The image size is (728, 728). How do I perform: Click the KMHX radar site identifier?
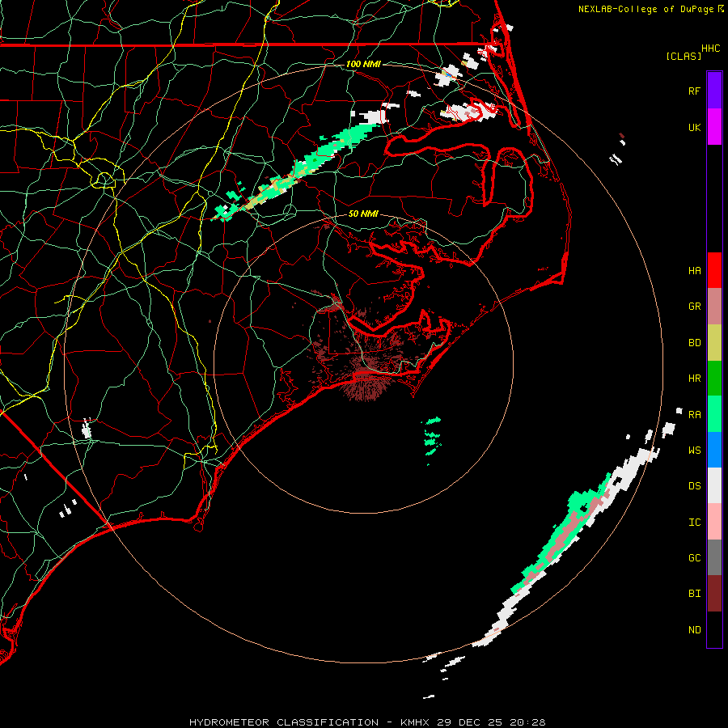tap(415, 722)
